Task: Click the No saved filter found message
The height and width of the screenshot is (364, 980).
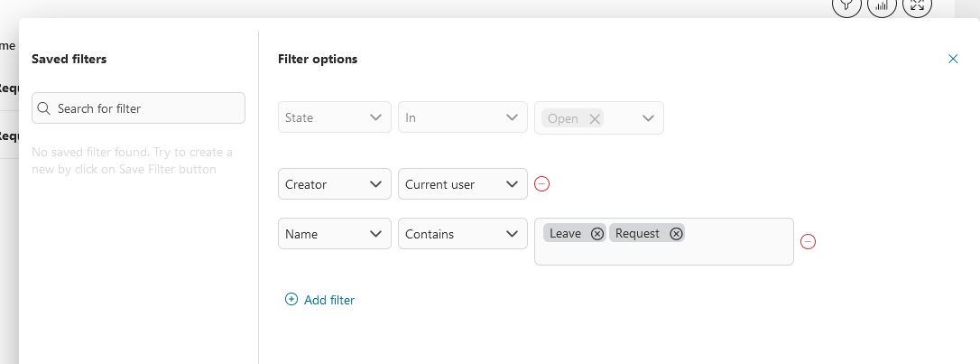Action: [x=133, y=161]
